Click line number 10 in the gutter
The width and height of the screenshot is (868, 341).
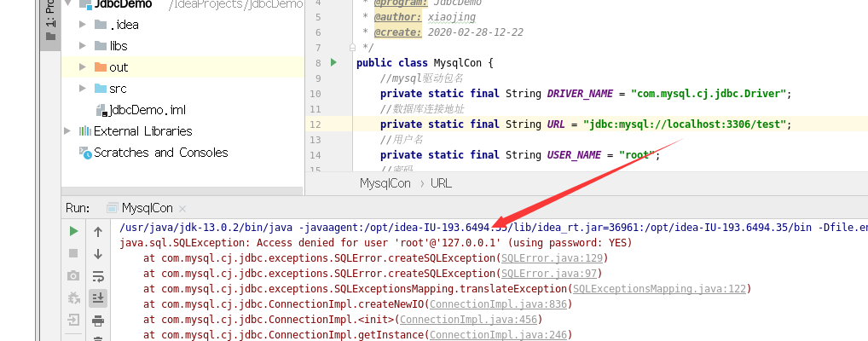[x=315, y=94]
